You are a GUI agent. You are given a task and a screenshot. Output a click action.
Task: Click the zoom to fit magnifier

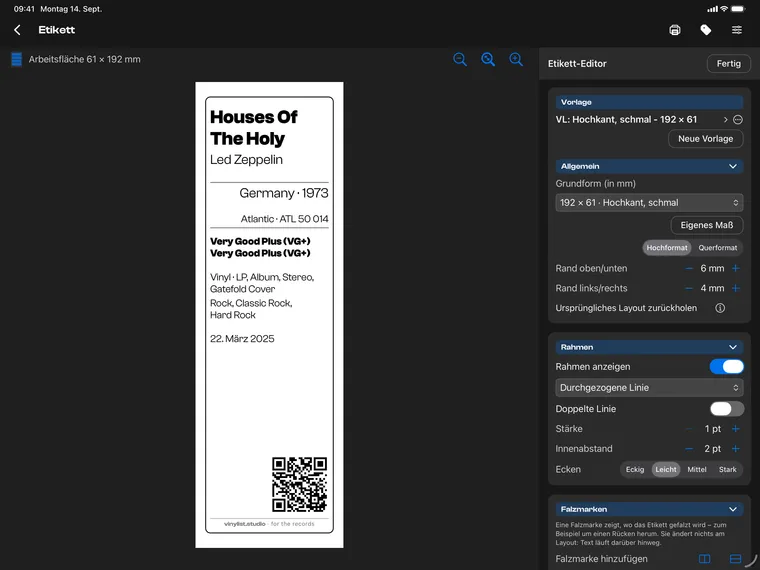click(488, 60)
